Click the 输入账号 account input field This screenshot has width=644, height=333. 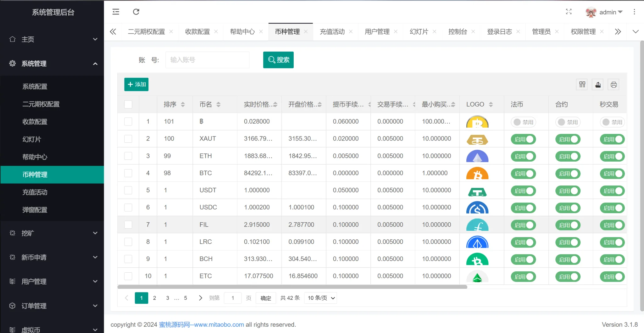tap(207, 60)
